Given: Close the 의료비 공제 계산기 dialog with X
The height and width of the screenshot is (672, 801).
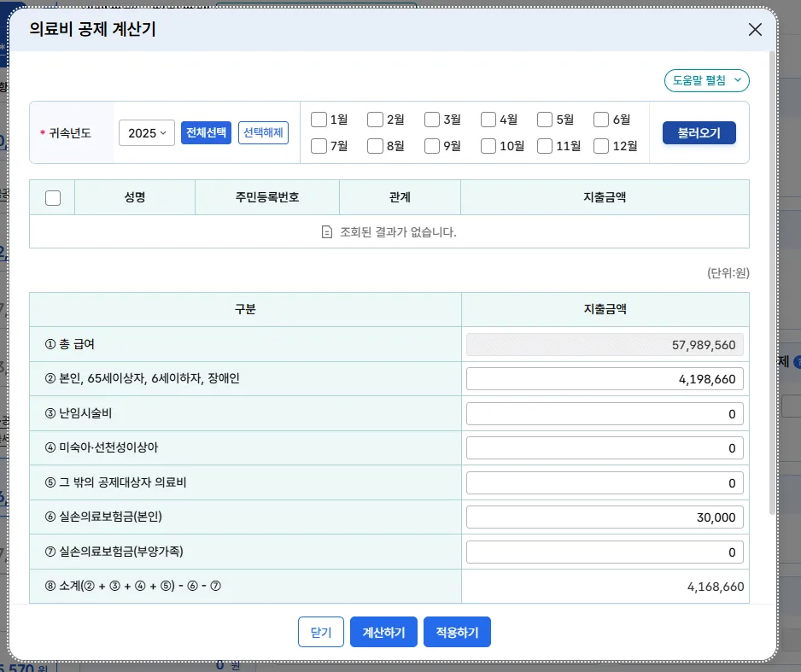Looking at the screenshot, I should pos(755,30).
